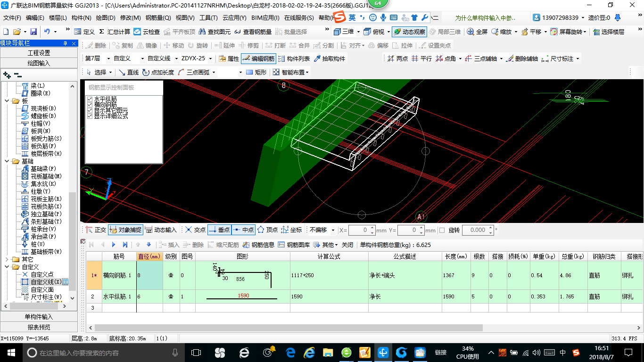Viewport: 644px width, 362px height.
Task: Click 拾取构件 pick component tool
Action: (329, 58)
